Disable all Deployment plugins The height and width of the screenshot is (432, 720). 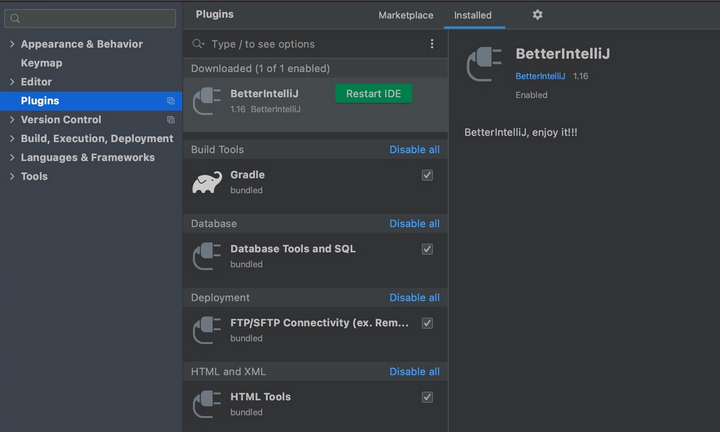tap(414, 297)
